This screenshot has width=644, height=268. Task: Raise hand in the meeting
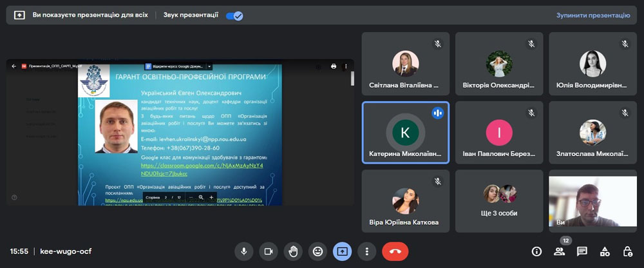coord(293,251)
